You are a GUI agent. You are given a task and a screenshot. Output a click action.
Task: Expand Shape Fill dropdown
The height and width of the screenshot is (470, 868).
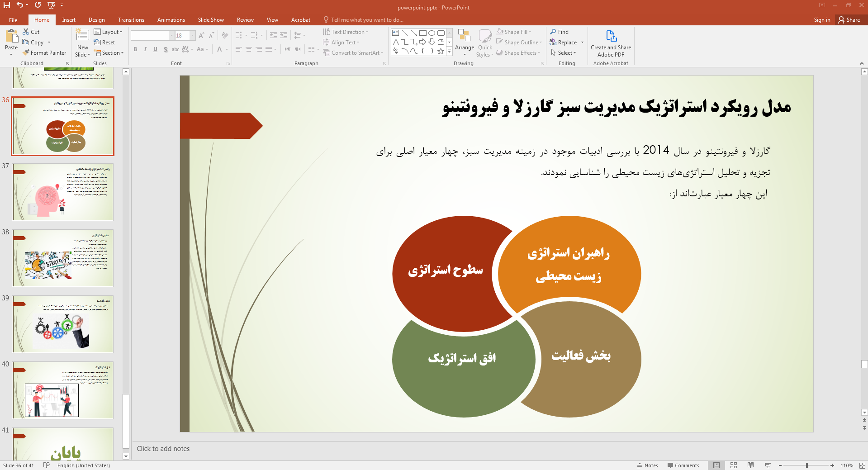[x=514, y=32]
